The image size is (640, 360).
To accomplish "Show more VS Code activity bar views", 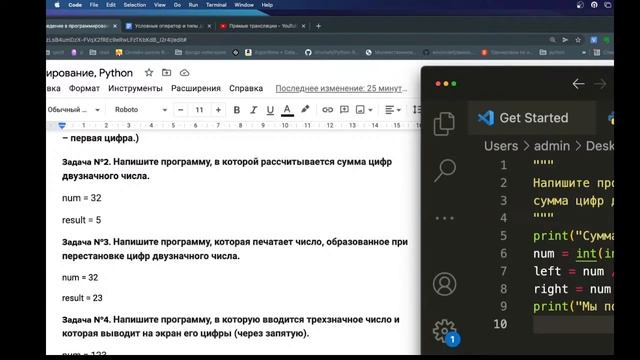I will 444,218.
